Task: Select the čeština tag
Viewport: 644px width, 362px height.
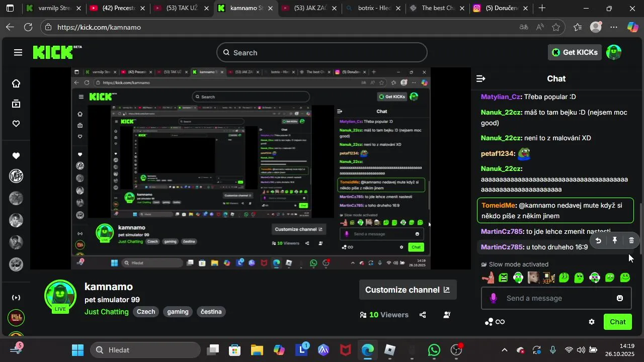Action: tap(211, 312)
